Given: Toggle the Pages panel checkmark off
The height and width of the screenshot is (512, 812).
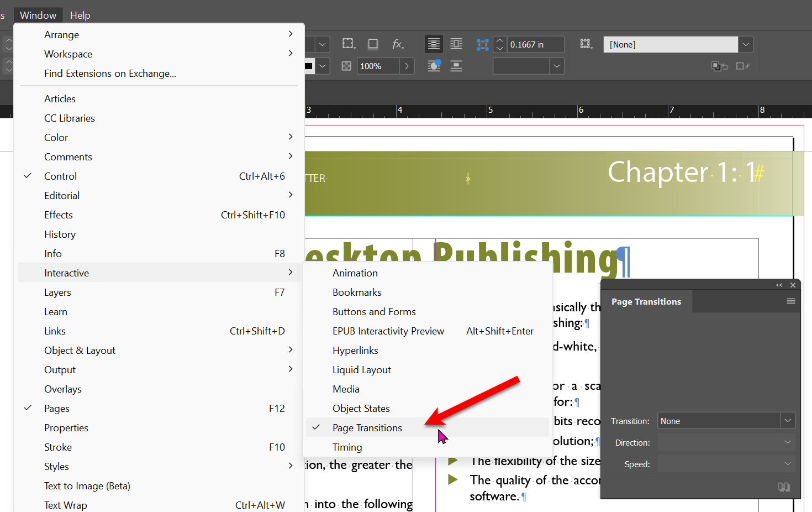Looking at the screenshot, I should (x=28, y=408).
